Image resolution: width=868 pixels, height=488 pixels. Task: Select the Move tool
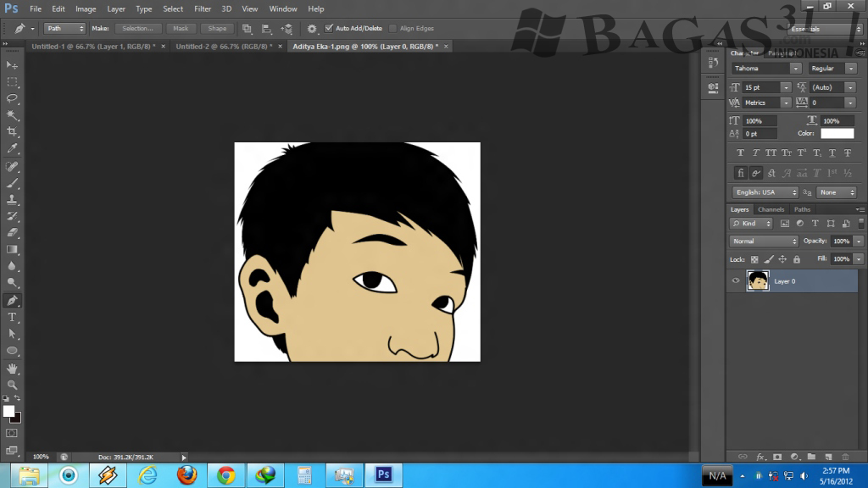12,65
